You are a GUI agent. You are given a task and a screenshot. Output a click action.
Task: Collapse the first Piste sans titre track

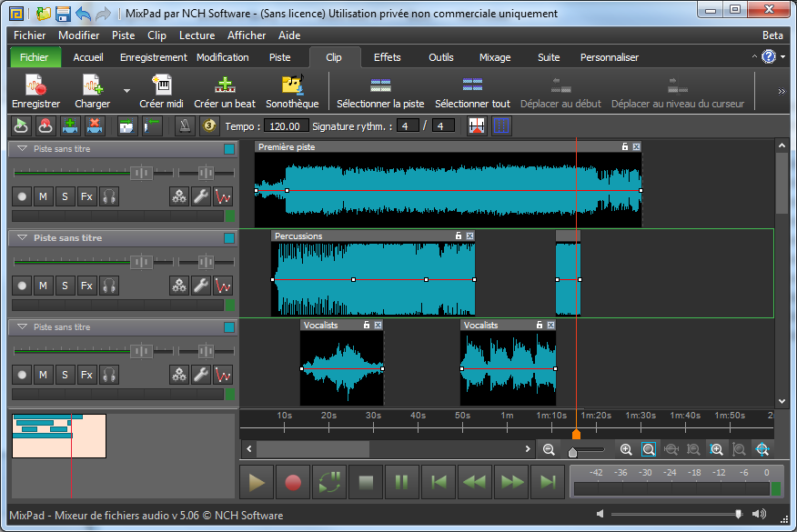tap(22, 149)
